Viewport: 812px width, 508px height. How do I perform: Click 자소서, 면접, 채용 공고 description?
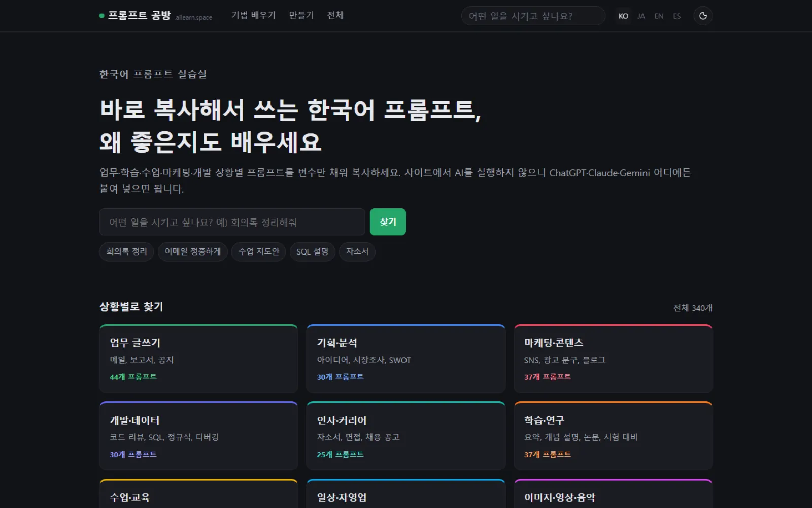[x=358, y=437]
